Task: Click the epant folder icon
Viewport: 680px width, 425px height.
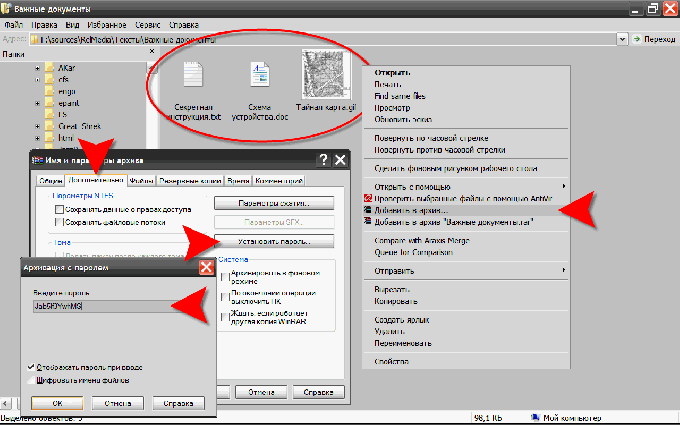Action: (x=50, y=103)
